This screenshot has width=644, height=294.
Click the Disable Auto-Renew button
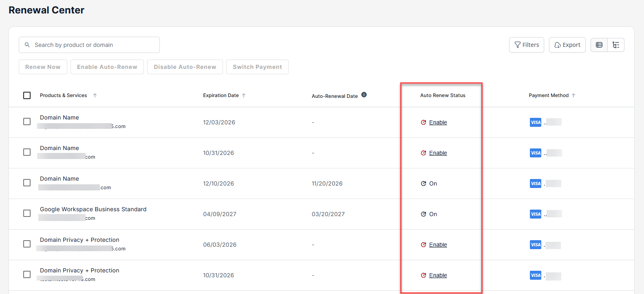(x=185, y=67)
